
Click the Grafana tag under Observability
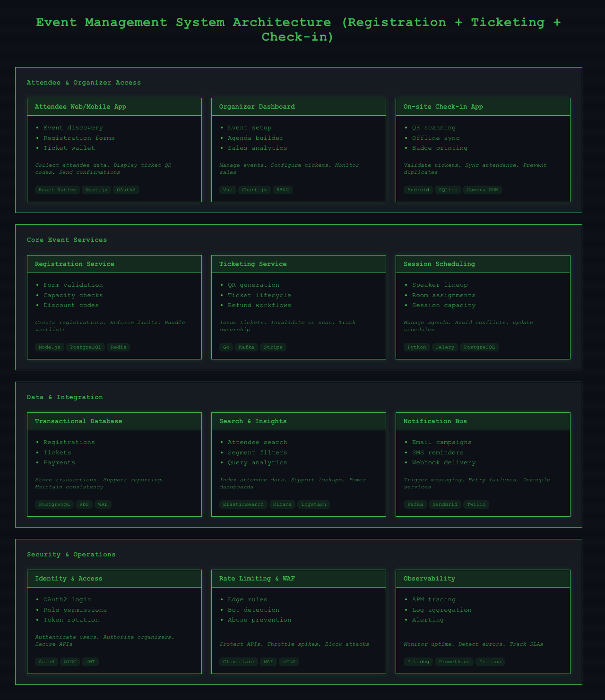tap(490, 662)
